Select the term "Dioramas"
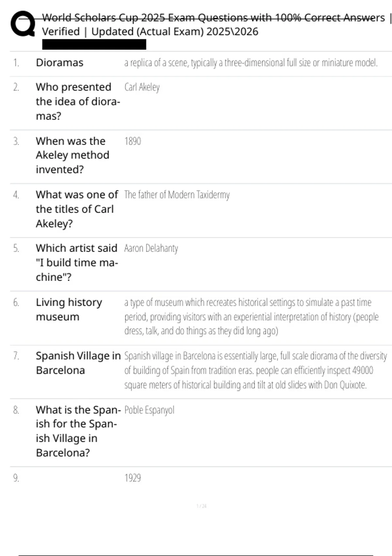392x556 pixels. point(59,62)
